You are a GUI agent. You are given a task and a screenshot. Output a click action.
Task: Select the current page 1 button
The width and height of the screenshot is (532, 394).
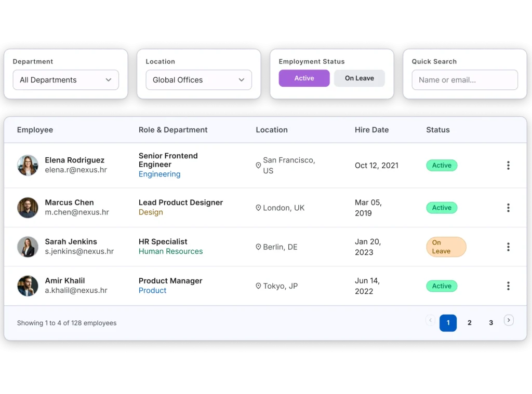click(448, 323)
